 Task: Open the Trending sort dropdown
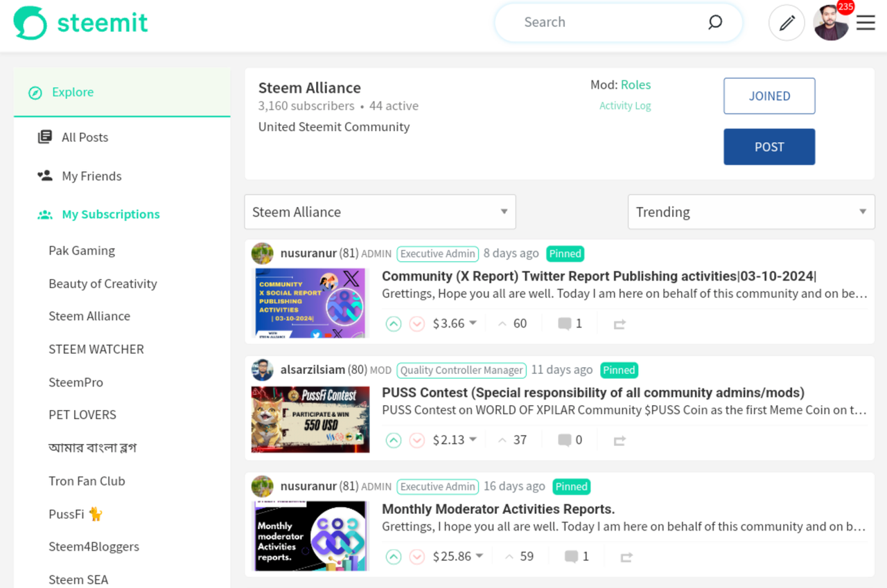(751, 212)
